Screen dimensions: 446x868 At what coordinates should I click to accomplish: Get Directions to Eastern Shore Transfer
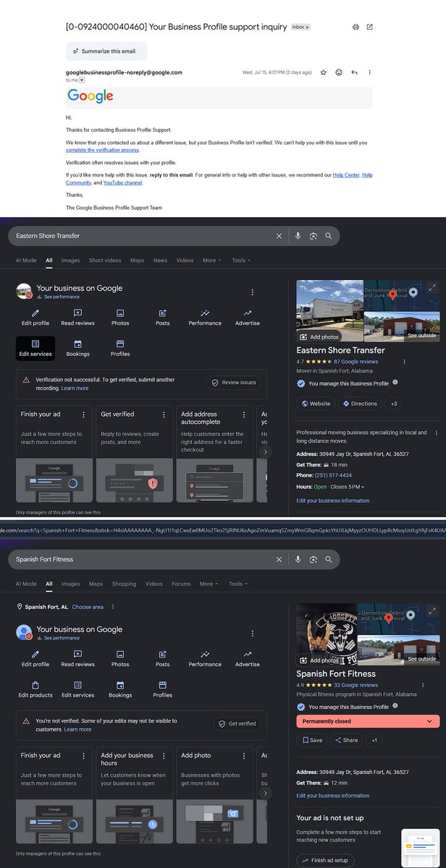point(359,404)
